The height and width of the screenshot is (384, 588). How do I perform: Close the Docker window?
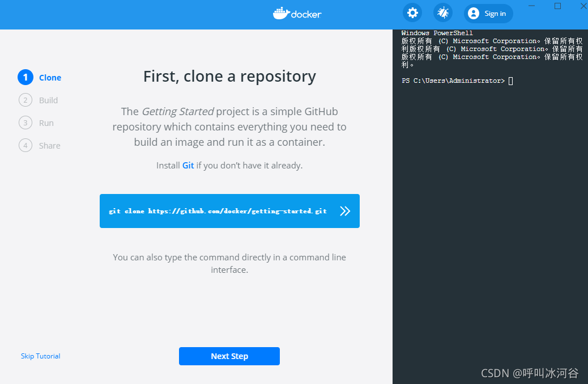pyautogui.click(x=583, y=6)
